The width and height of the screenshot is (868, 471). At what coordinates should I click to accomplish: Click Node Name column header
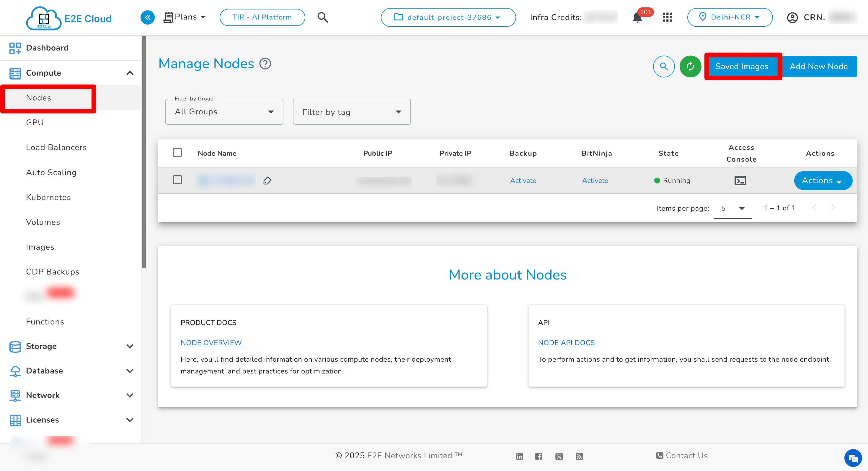point(217,153)
